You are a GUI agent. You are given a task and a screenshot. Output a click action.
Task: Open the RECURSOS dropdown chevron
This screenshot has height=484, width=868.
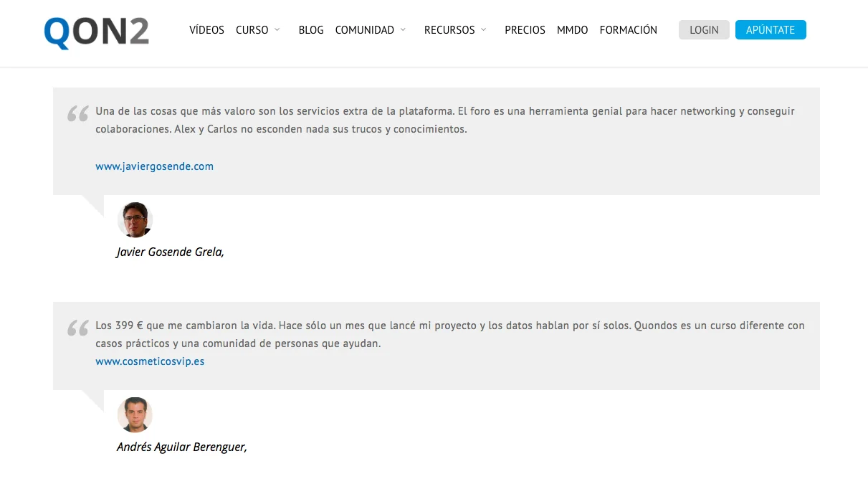point(484,30)
